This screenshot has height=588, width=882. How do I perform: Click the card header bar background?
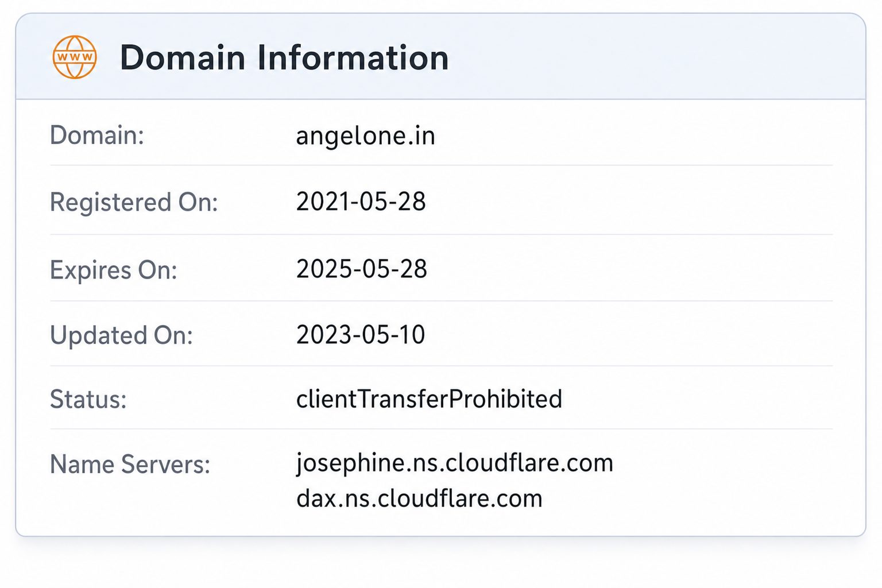655,57
